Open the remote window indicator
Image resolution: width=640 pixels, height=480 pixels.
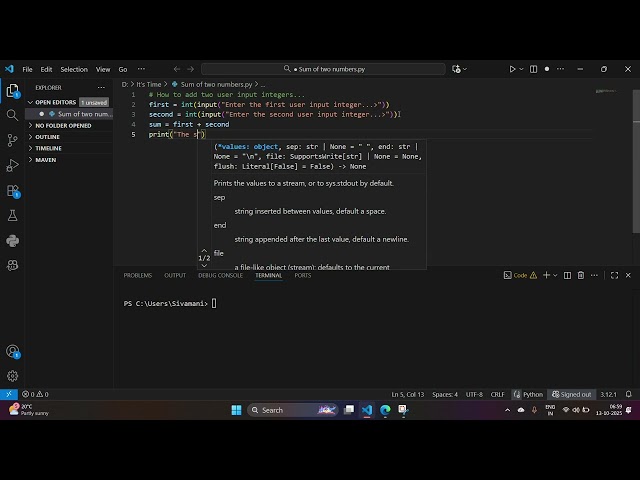point(9,394)
